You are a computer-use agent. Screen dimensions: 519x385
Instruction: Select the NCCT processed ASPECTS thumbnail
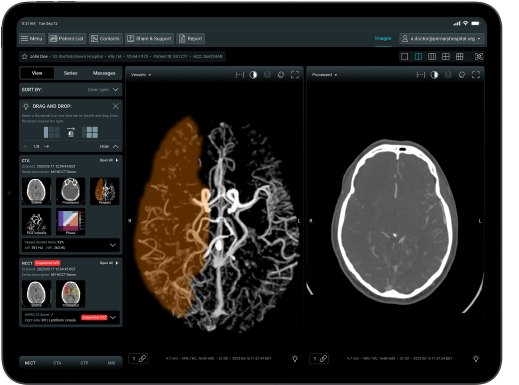(70, 294)
